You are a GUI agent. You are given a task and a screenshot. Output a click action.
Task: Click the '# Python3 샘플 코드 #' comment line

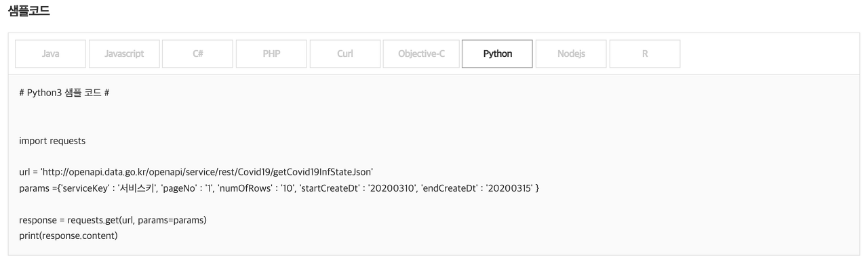coord(64,92)
